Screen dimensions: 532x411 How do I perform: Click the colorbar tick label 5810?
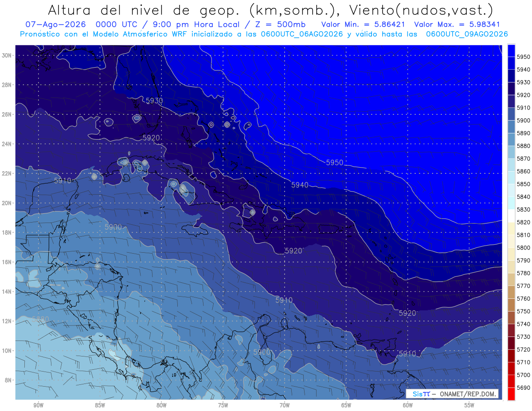coord(524,235)
